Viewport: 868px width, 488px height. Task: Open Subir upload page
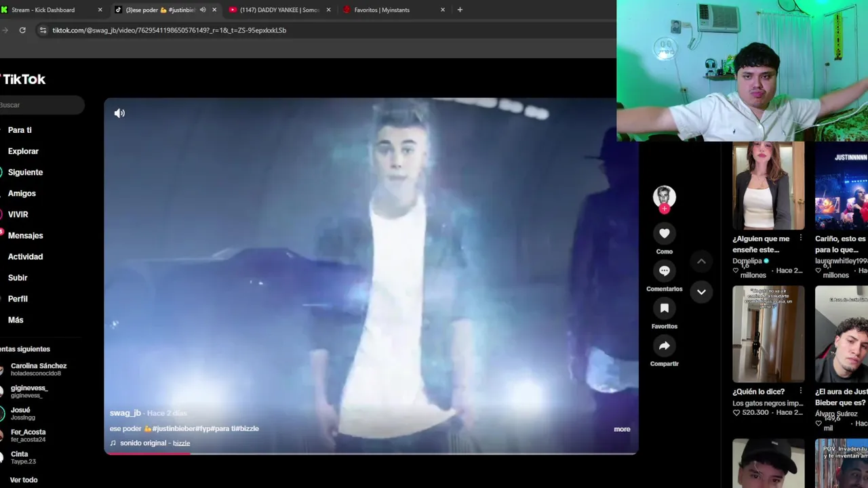click(x=18, y=277)
